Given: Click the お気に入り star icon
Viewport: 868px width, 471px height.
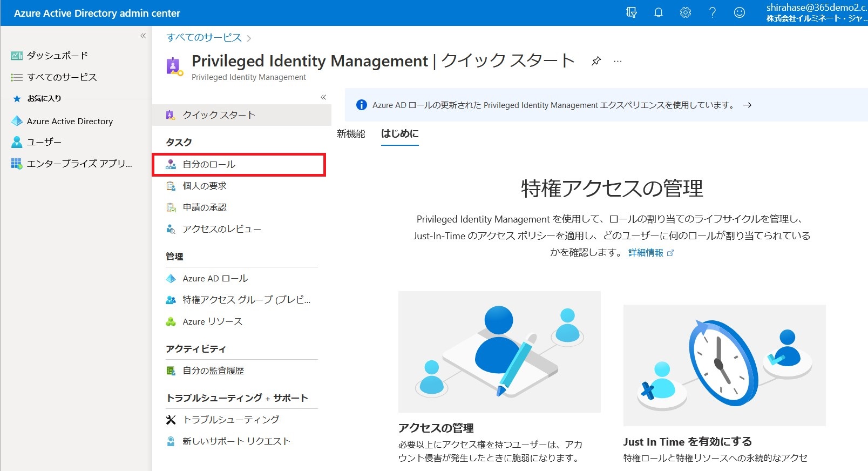Looking at the screenshot, I should coord(17,98).
